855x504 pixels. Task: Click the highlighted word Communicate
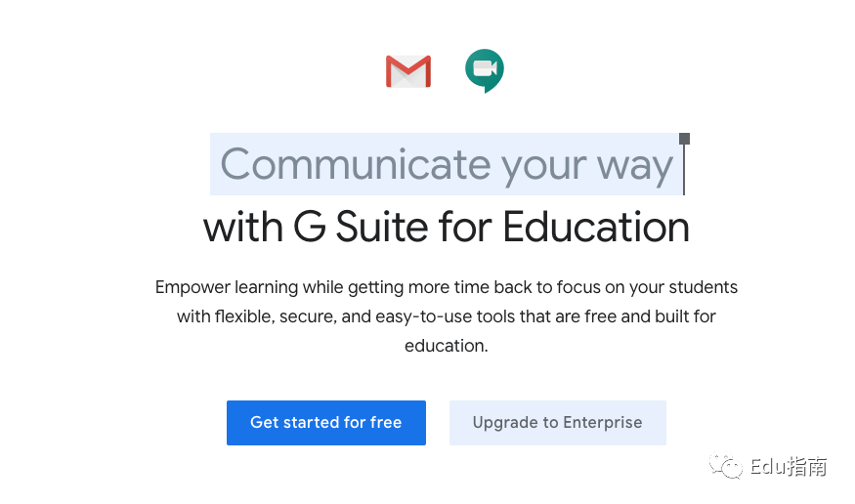coord(356,164)
